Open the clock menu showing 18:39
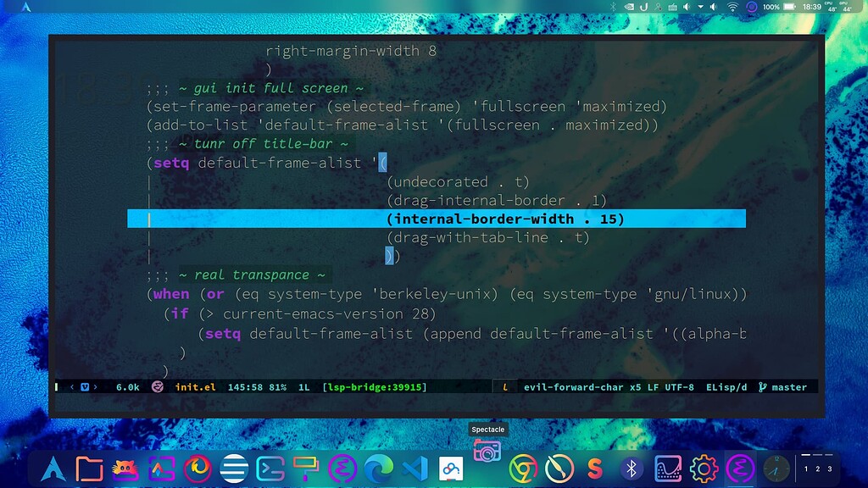Viewport: 868px width, 488px height. [x=812, y=8]
